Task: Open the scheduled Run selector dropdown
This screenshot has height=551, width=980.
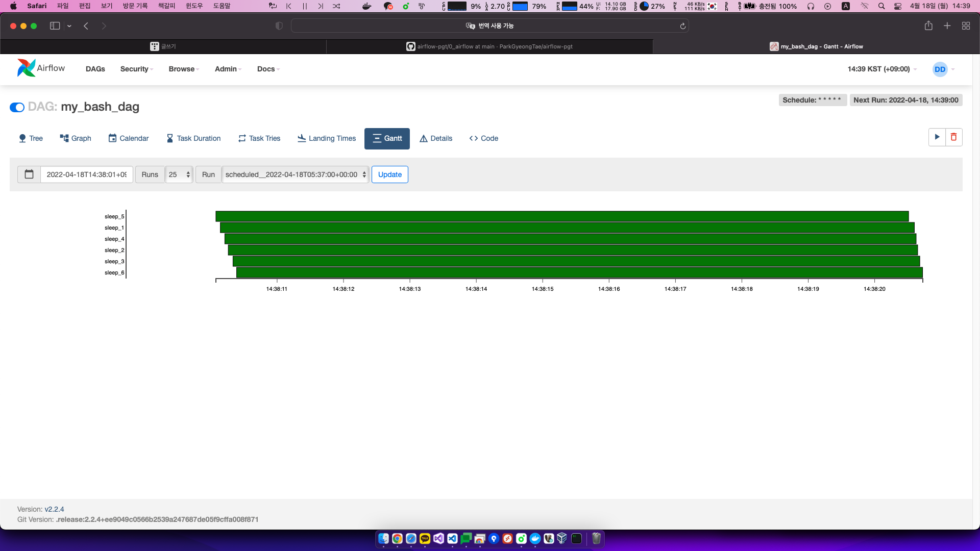Action: click(295, 174)
